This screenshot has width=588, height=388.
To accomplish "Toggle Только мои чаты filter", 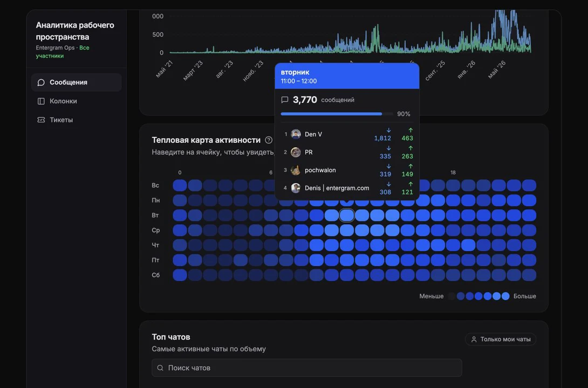I will (501, 339).
